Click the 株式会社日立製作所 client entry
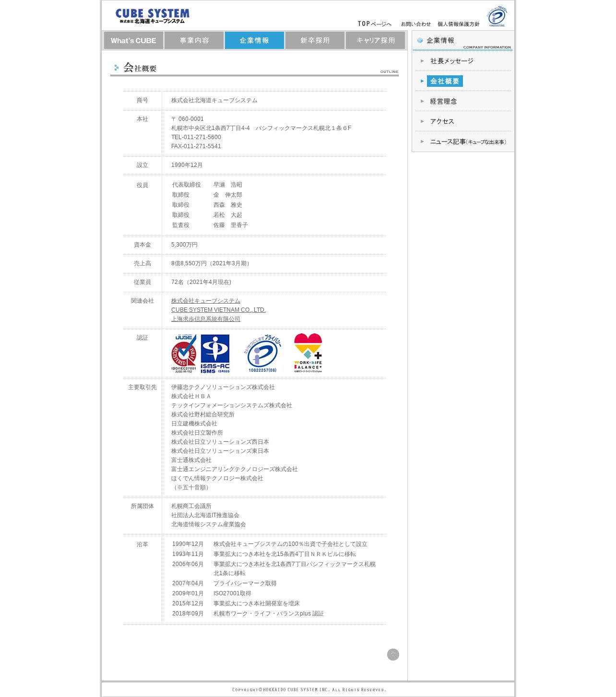 pyautogui.click(x=197, y=433)
